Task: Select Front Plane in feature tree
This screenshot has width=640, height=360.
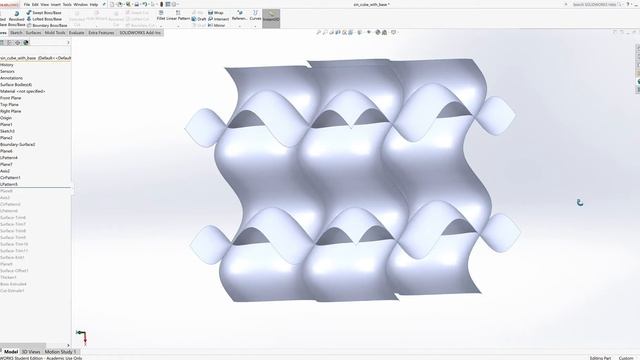Action: click(11, 98)
